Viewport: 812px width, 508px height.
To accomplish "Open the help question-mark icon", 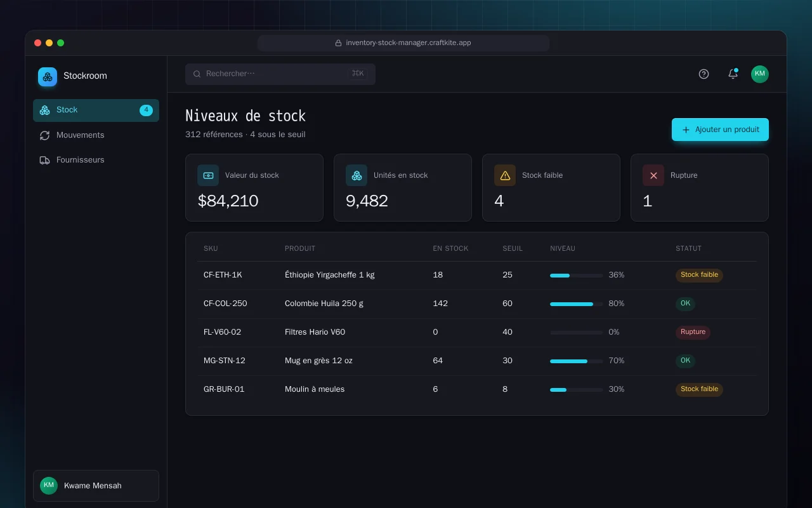I will 704,74.
